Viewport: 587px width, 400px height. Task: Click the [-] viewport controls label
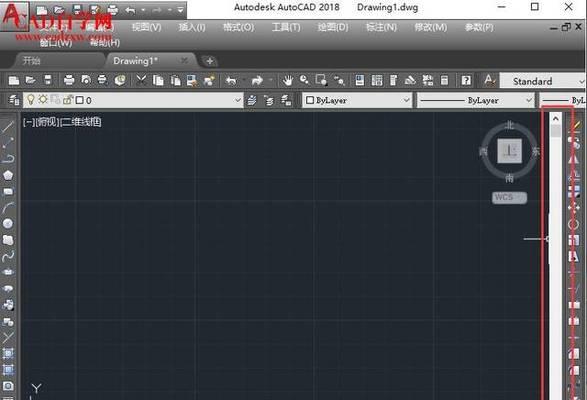click(28, 122)
